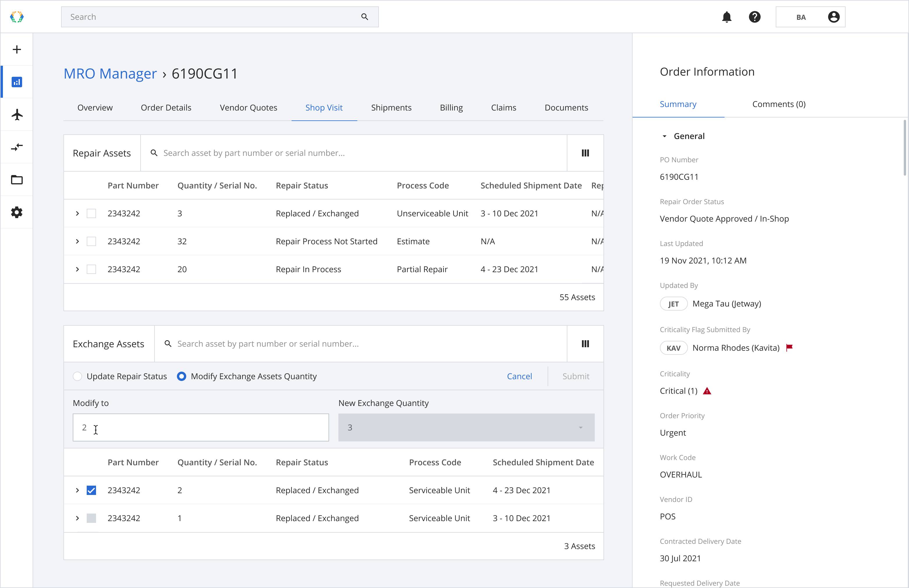Screen dimensions: 909x588
Task: Go to MRO Manager breadcrumb link
Action: click(110, 73)
